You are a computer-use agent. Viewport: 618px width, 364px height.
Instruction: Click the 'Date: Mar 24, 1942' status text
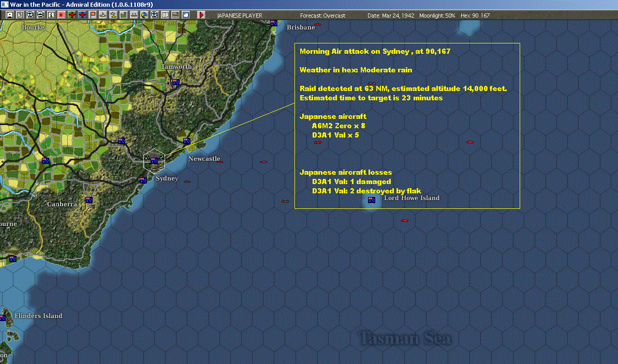391,16
